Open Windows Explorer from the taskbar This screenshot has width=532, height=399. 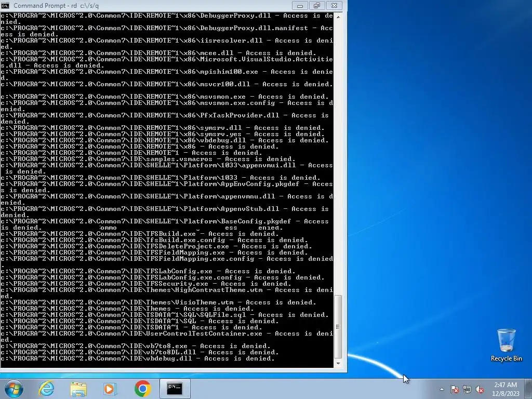(x=78, y=389)
